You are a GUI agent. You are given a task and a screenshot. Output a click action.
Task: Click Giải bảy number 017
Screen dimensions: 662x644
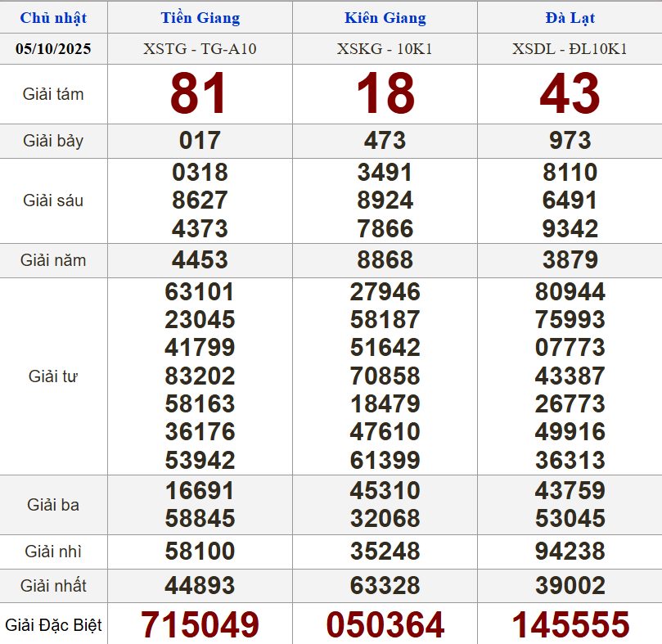pyautogui.click(x=200, y=141)
